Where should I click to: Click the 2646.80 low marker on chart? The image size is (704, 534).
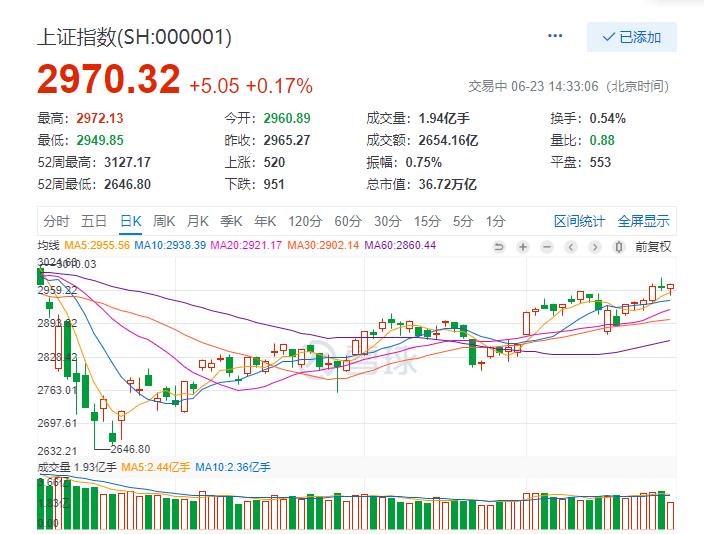point(130,449)
